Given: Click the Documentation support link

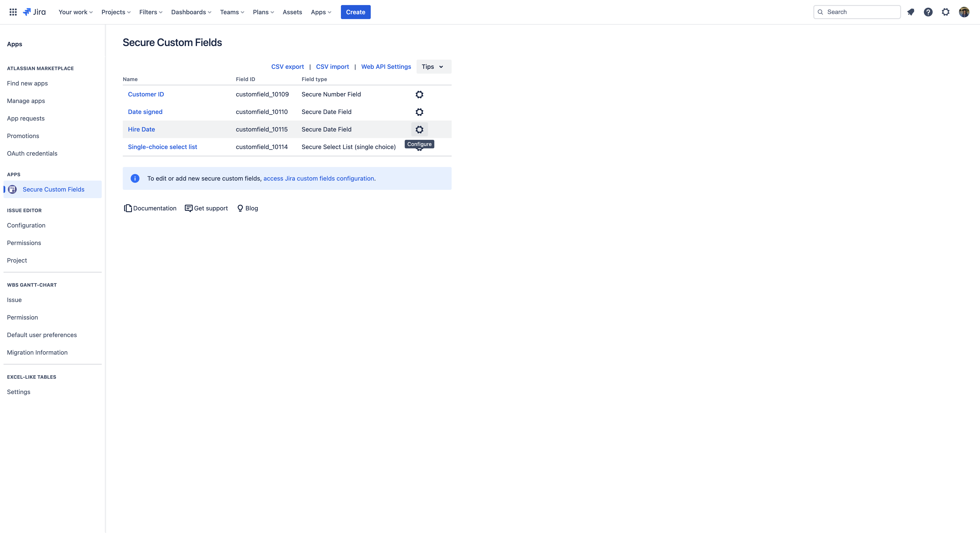Looking at the screenshot, I should pos(150,208).
